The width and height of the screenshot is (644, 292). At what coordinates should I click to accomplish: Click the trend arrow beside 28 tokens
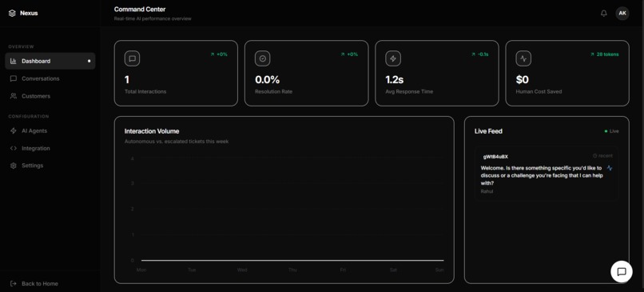click(x=592, y=54)
